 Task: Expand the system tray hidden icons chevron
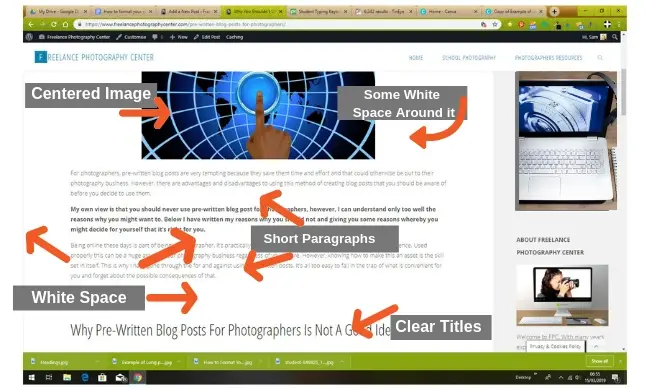click(560, 378)
